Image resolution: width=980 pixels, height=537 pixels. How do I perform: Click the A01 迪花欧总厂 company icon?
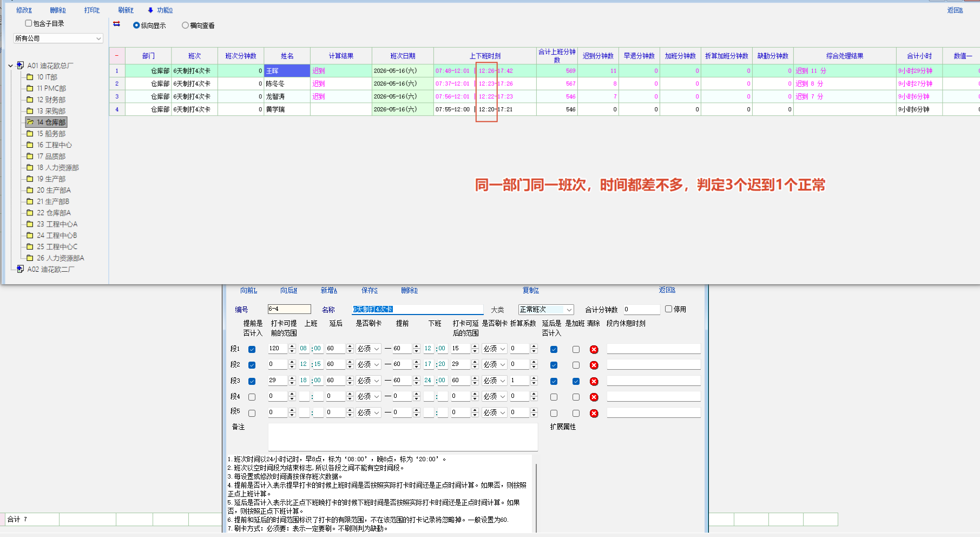click(21, 66)
